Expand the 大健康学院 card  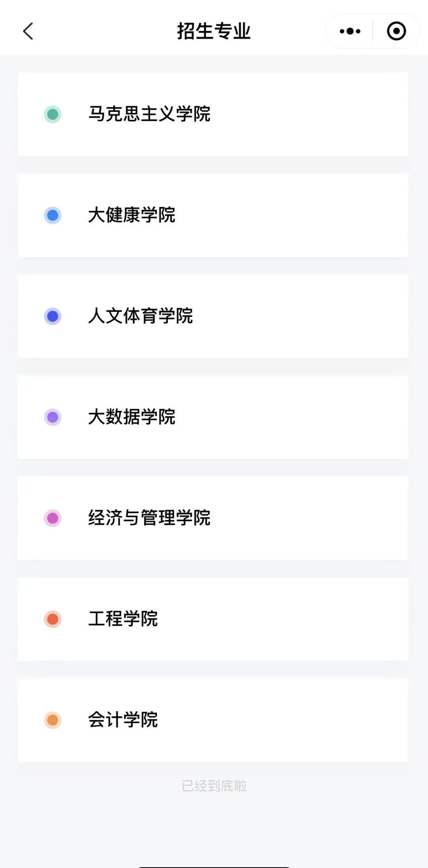pos(132,215)
